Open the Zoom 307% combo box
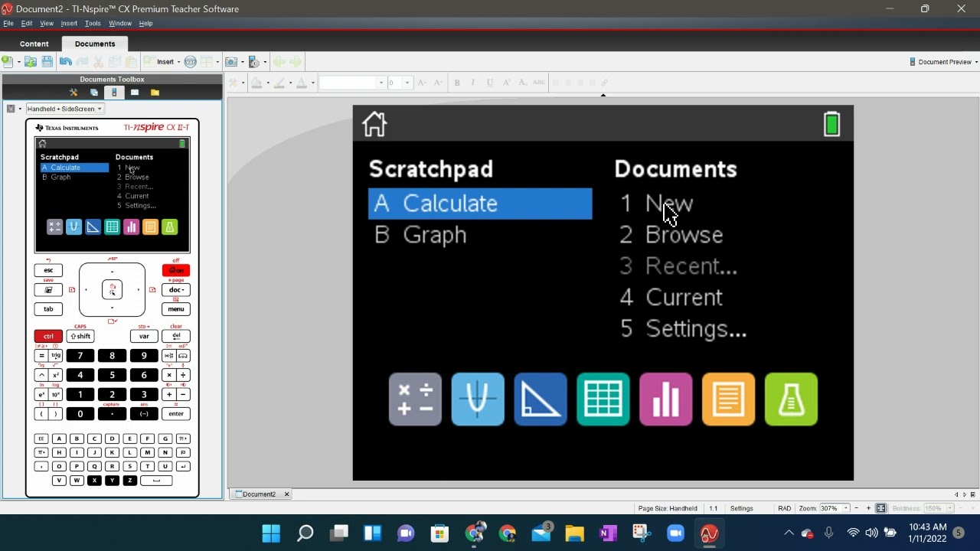Viewport: 980px width, 551px height. [x=835, y=508]
